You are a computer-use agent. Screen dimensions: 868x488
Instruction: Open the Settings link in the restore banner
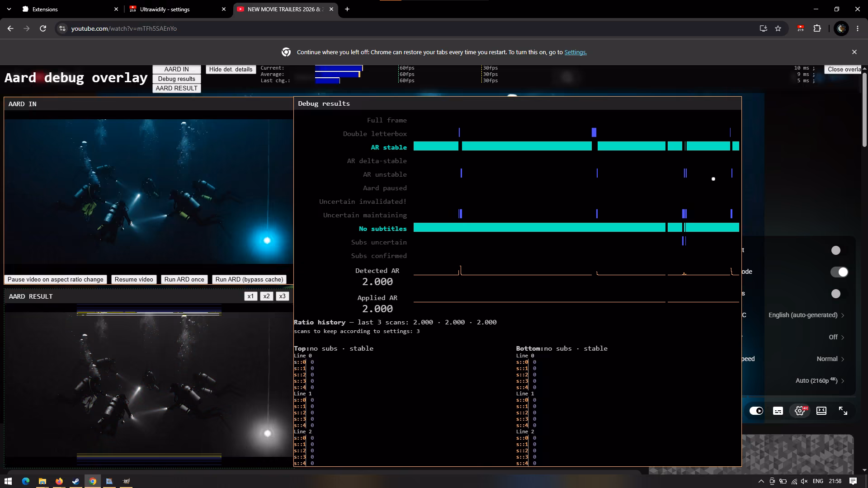point(576,52)
